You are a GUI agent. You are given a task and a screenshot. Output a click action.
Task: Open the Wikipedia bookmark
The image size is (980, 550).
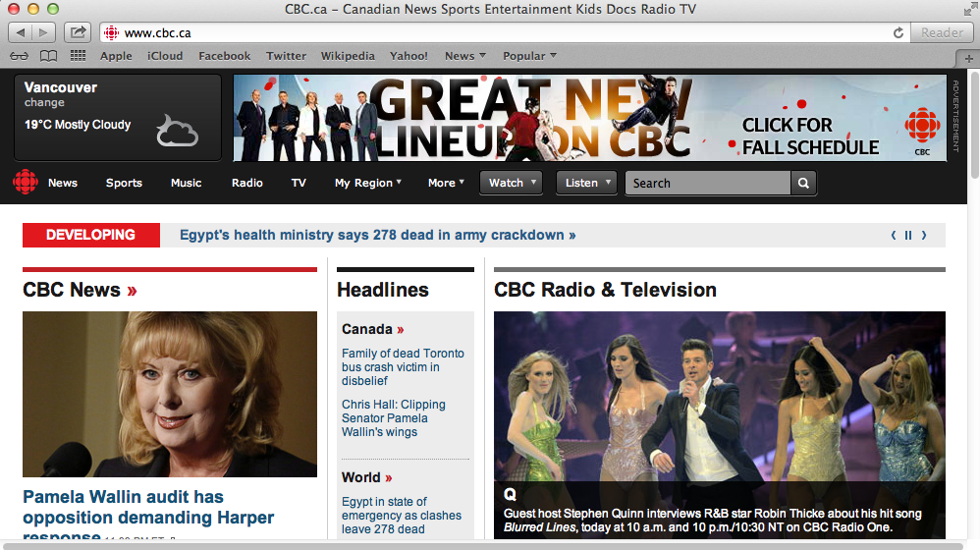pyautogui.click(x=348, y=56)
